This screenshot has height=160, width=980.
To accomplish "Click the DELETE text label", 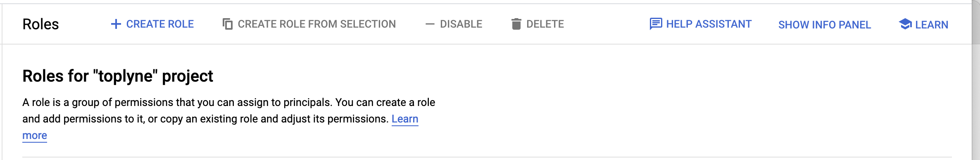I will click(x=545, y=24).
